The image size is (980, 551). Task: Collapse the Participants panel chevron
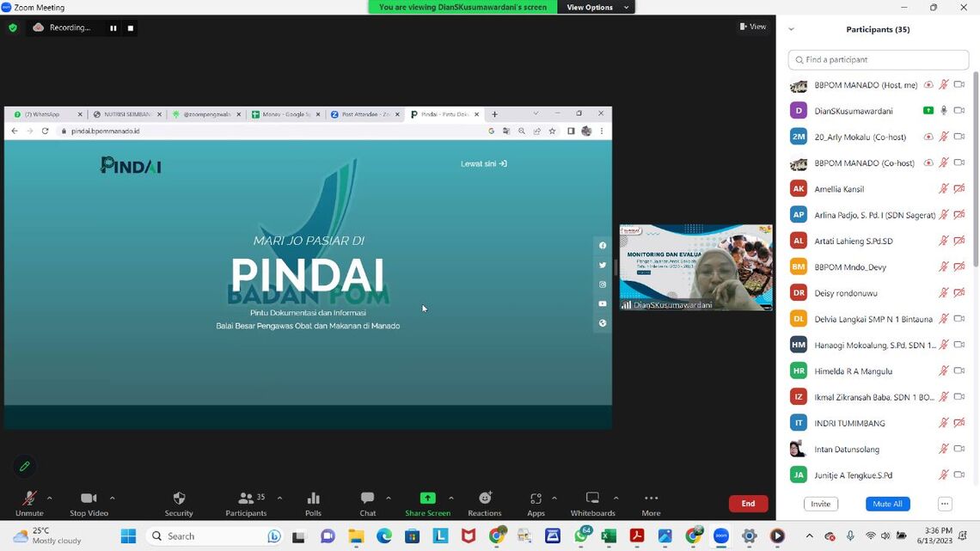[791, 29]
